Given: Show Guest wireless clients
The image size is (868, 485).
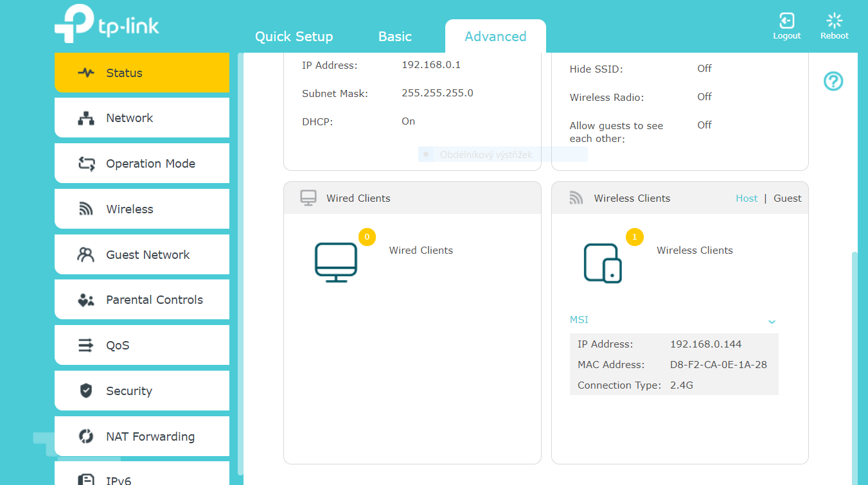Looking at the screenshot, I should (x=787, y=198).
